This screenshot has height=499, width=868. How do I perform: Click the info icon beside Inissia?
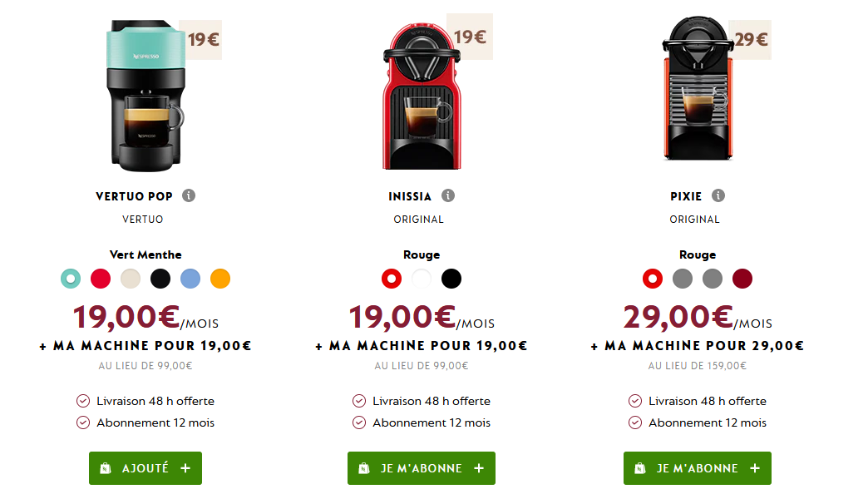point(448,196)
